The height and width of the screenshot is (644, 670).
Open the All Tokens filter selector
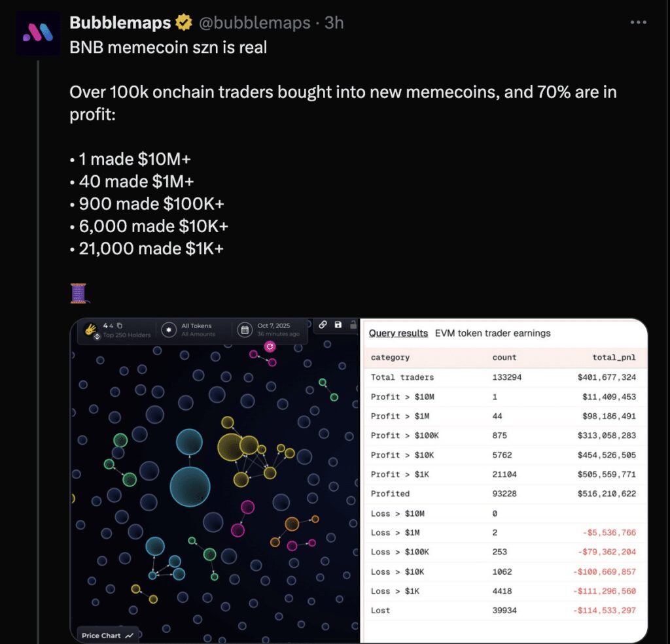196,325
